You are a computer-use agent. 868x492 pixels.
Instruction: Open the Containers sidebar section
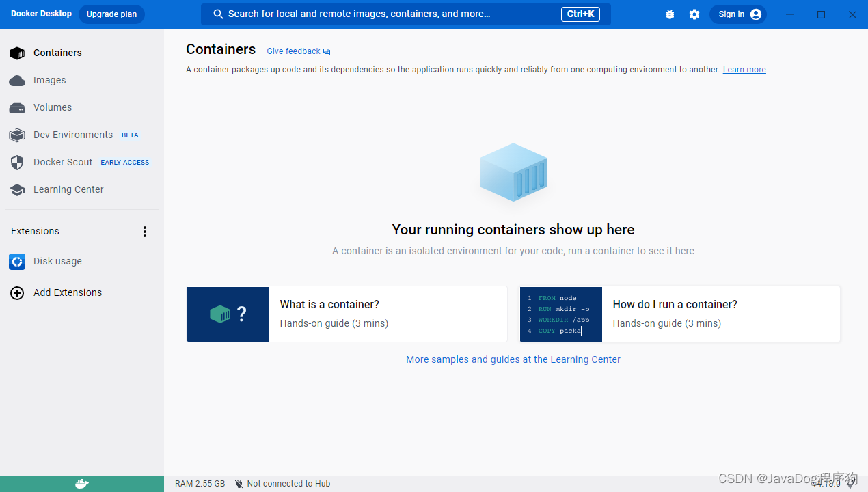[57, 53]
